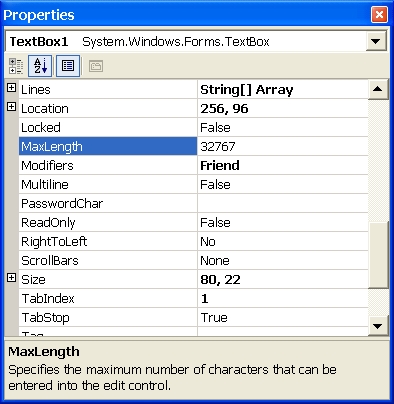Click the TabStop value True
Screen dimensions: 394x404
(x=214, y=317)
